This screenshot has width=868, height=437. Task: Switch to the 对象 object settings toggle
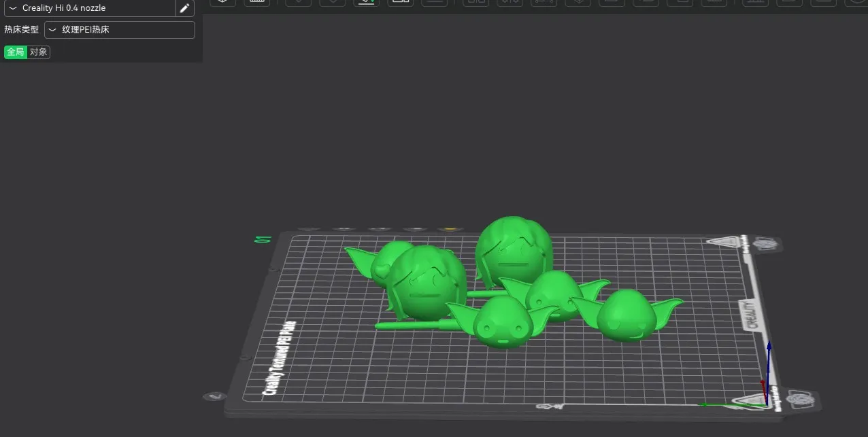(x=39, y=52)
